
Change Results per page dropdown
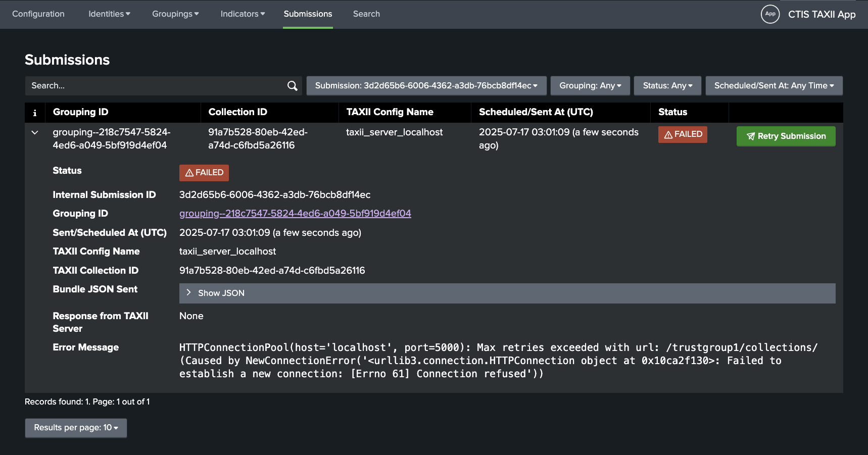(x=76, y=428)
